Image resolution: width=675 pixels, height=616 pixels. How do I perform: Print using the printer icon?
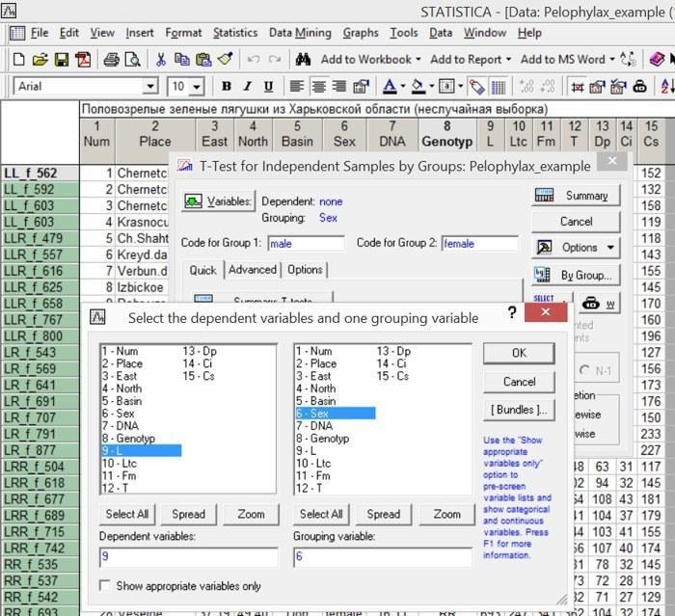[x=111, y=60]
